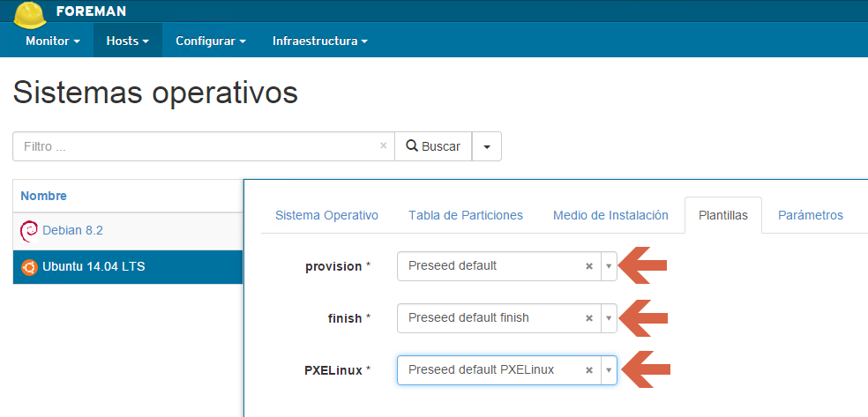Open the Hosts menu

pos(127,41)
